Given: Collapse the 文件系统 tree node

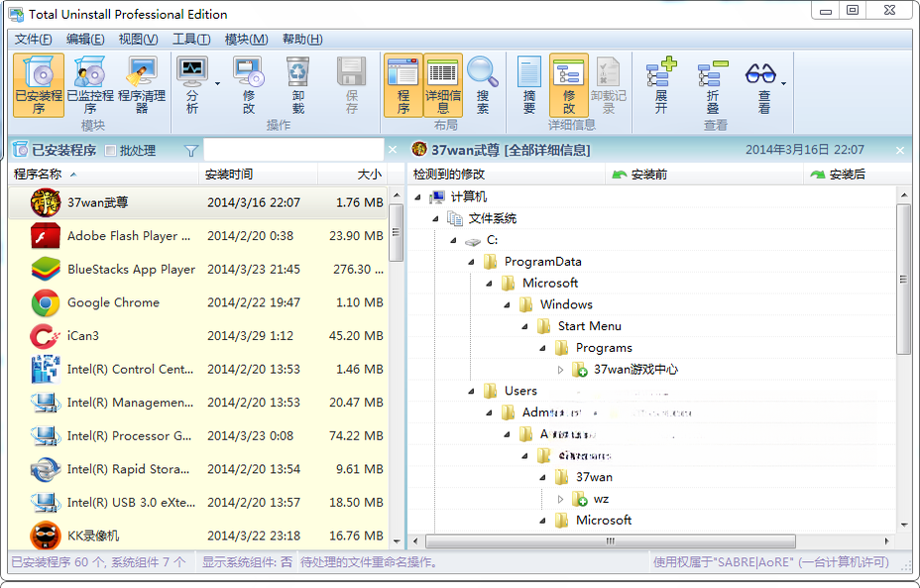Looking at the screenshot, I should pyautogui.click(x=435, y=219).
